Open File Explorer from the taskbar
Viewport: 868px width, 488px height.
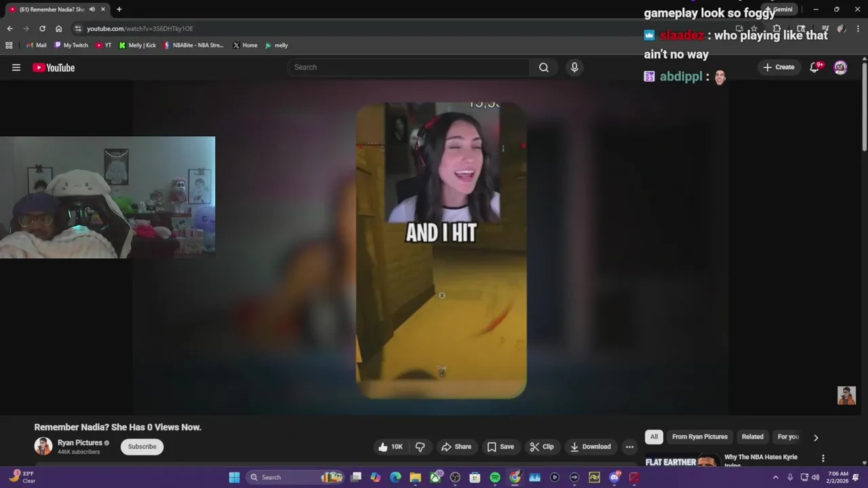click(415, 477)
